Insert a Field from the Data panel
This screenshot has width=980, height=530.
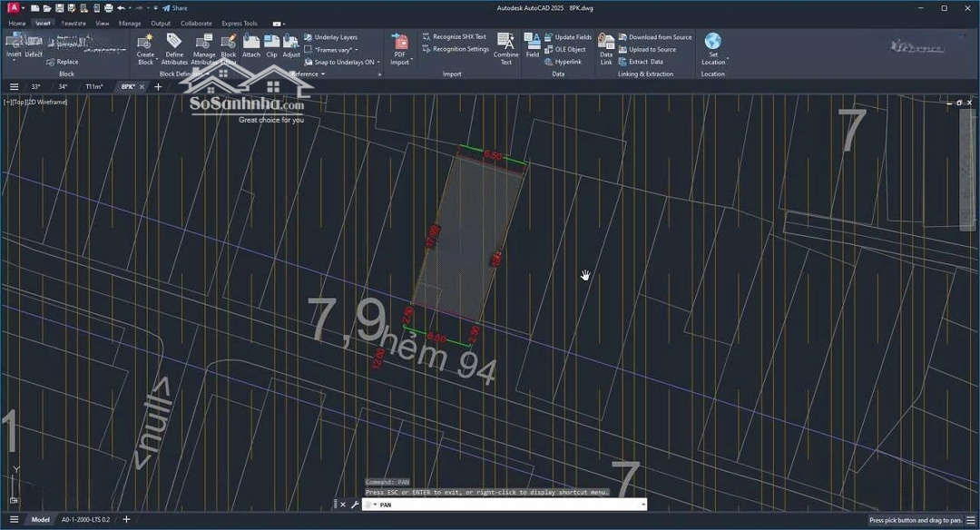pyautogui.click(x=533, y=42)
